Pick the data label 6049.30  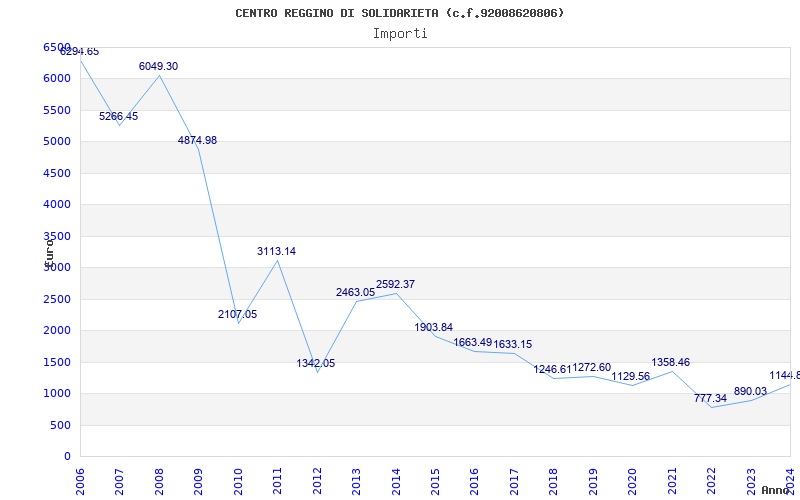(158, 66)
